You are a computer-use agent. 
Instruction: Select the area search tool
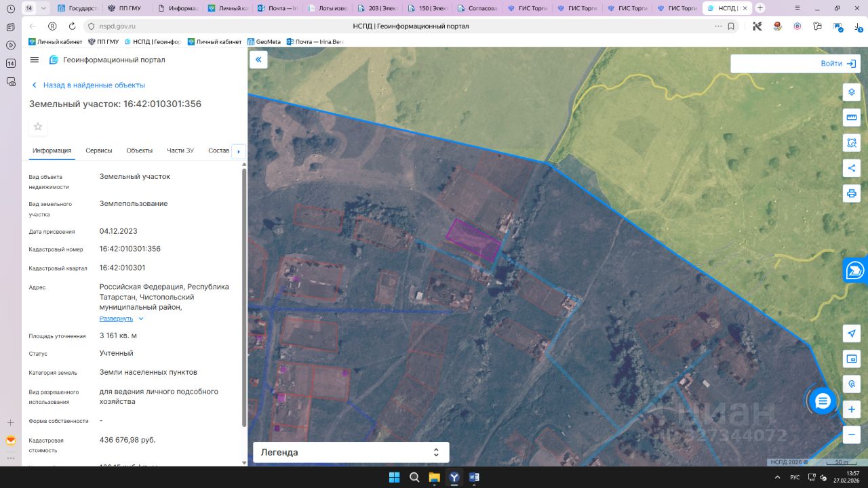tap(852, 142)
